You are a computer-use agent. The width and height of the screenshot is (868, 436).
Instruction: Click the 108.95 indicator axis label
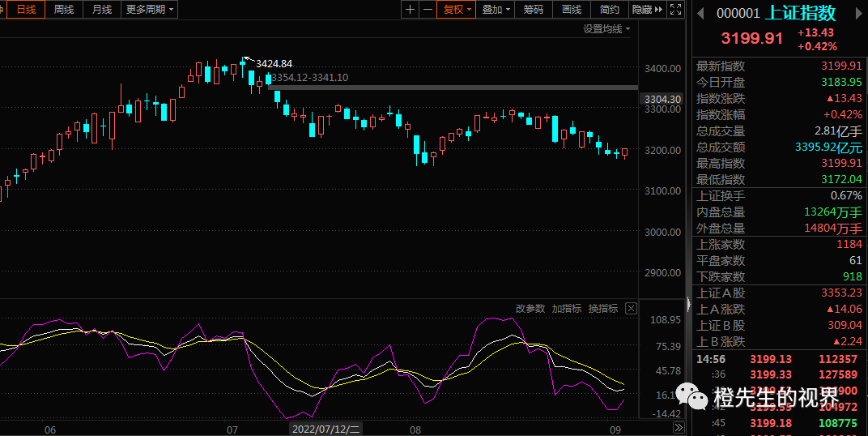[665, 319]
